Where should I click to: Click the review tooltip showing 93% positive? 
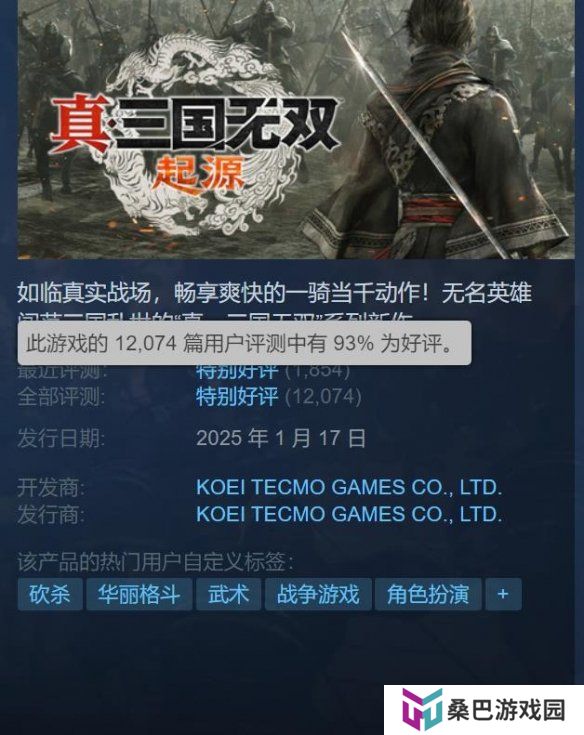(245, 343)
